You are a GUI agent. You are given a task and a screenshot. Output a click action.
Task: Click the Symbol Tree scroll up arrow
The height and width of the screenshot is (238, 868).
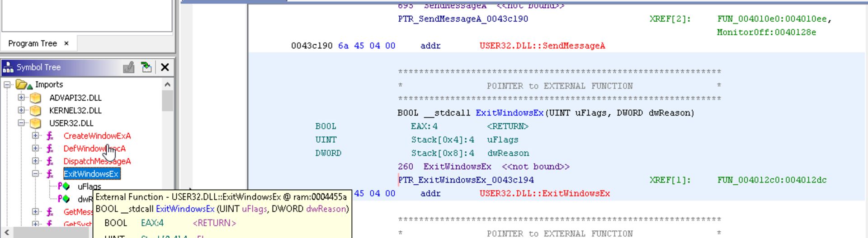pyautogui.click(x=168, y=84)
